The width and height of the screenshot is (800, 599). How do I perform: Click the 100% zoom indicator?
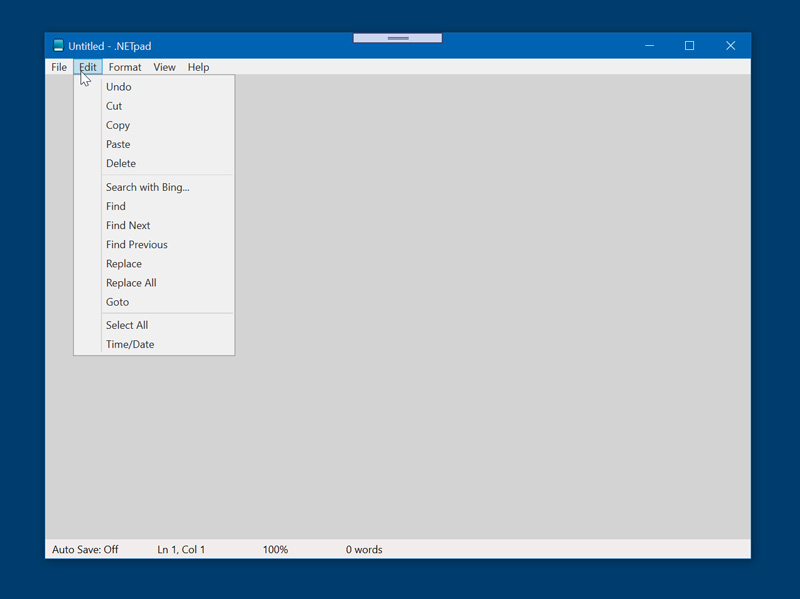point(275,549)
